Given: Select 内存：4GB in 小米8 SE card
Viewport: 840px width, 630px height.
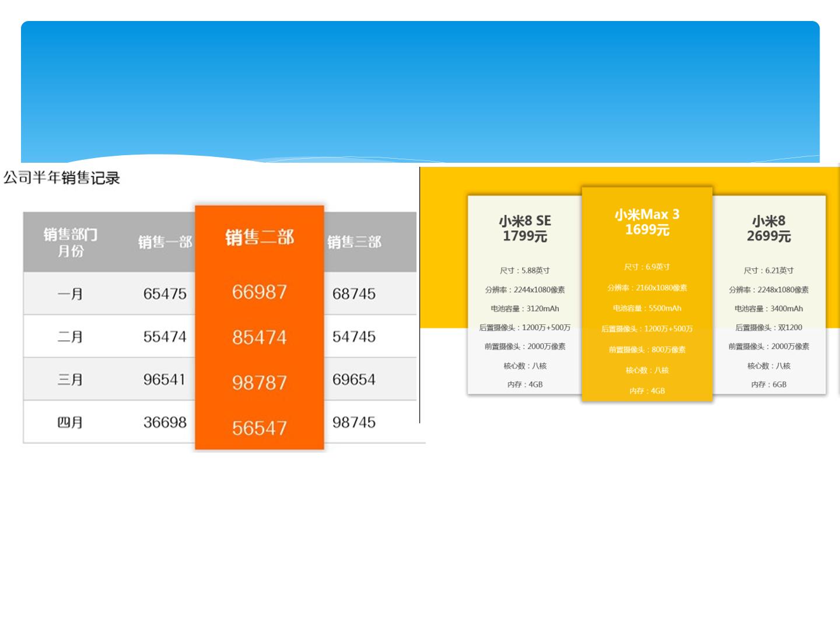Looking at the screenshot, I should click(x=525, y=384).
